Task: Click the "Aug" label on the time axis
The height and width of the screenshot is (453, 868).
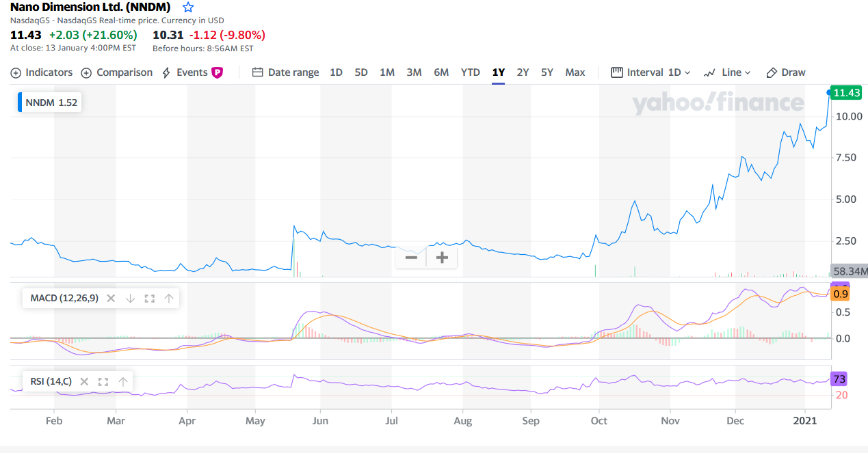Action: pos(463,421)
